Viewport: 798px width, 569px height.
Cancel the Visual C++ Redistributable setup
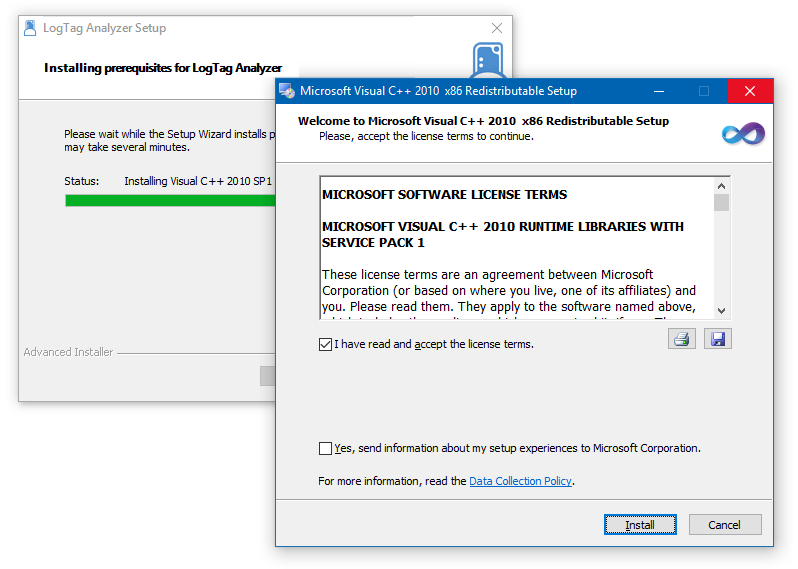(x=725, y=525)
